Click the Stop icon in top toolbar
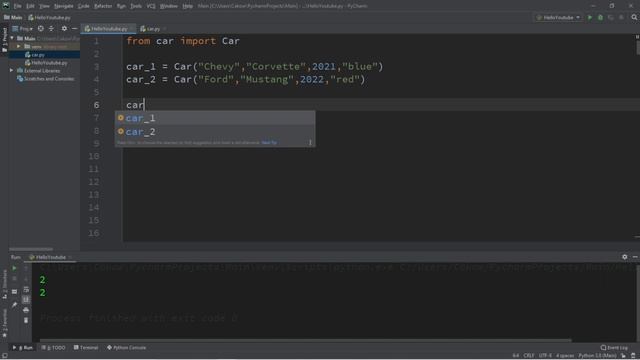 621,18
